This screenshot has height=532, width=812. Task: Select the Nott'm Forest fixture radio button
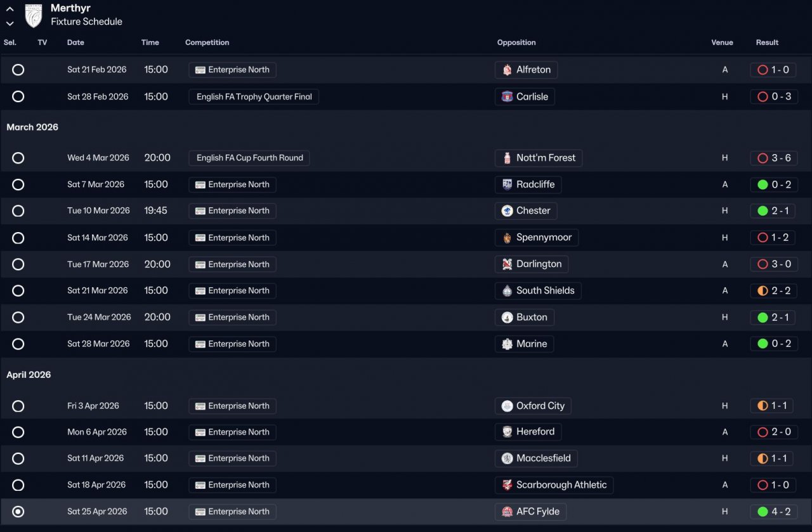[18, 158]
